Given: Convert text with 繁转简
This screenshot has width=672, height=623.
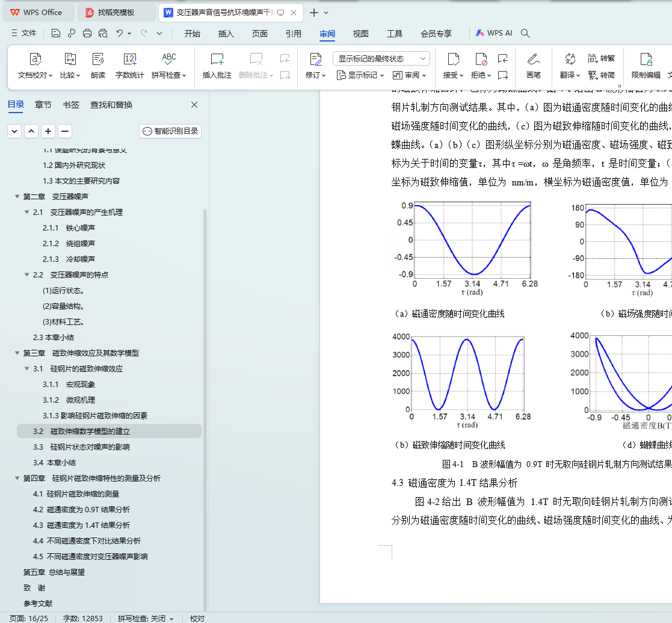Looking at the screenshot, I should point(601,75).
